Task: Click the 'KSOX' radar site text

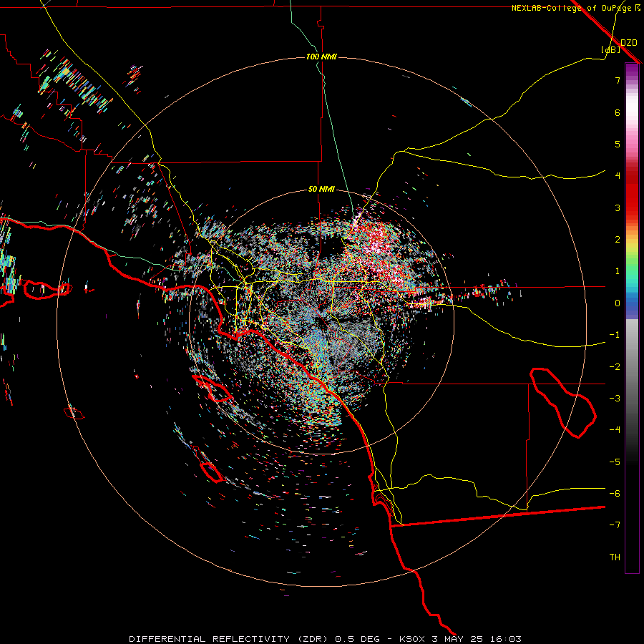Action: pyautogui.click(x=412, y=639)
